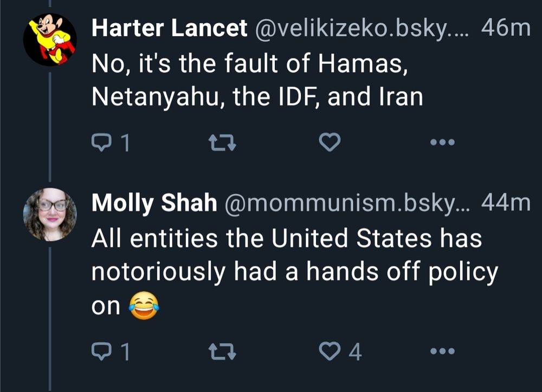The height and width of the screenshot is (392, 542).
Task: Click the @mommunism.bsky handle
Action: coord(347,203)
